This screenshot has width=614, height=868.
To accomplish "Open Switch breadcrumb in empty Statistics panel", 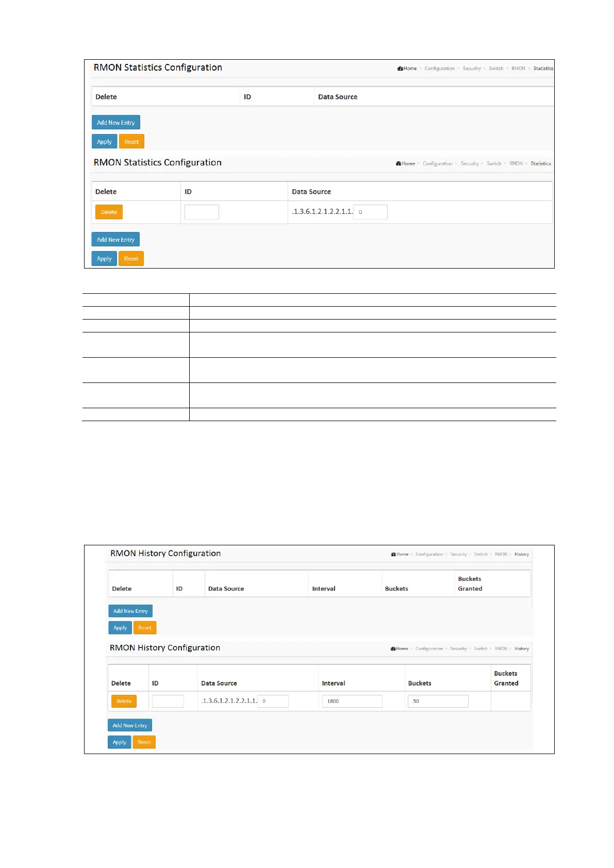I will pos(496,69).
